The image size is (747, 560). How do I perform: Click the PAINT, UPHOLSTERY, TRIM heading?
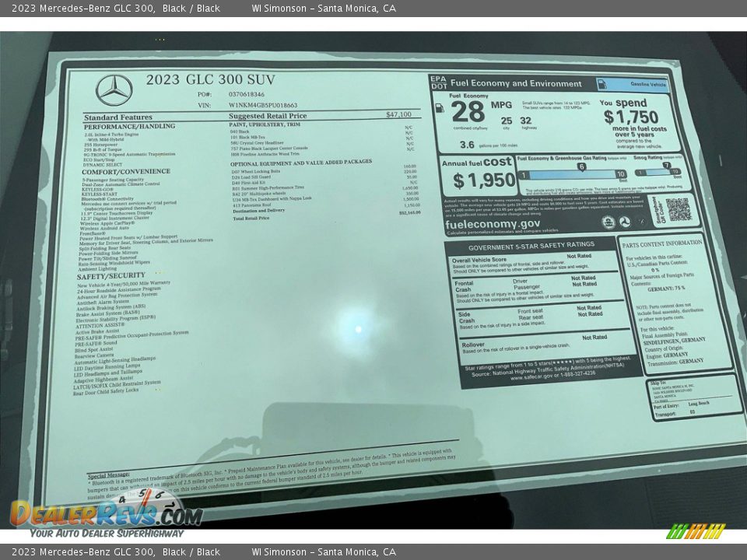coord(265,124)
